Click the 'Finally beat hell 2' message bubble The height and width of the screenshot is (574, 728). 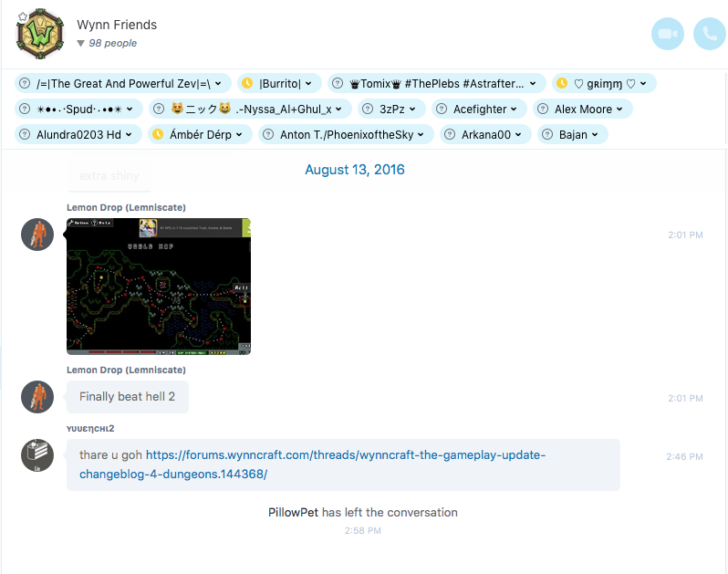pos(128,397)
